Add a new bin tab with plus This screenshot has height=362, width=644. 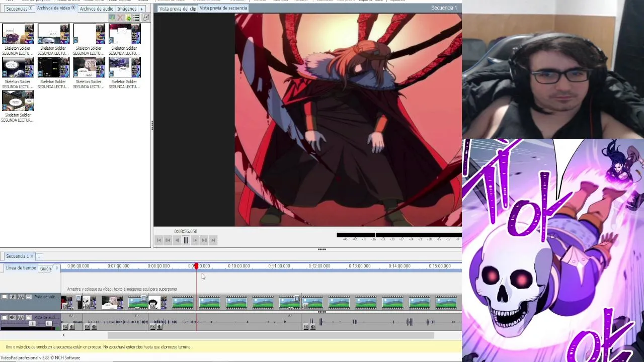click(x=142, y=9)
